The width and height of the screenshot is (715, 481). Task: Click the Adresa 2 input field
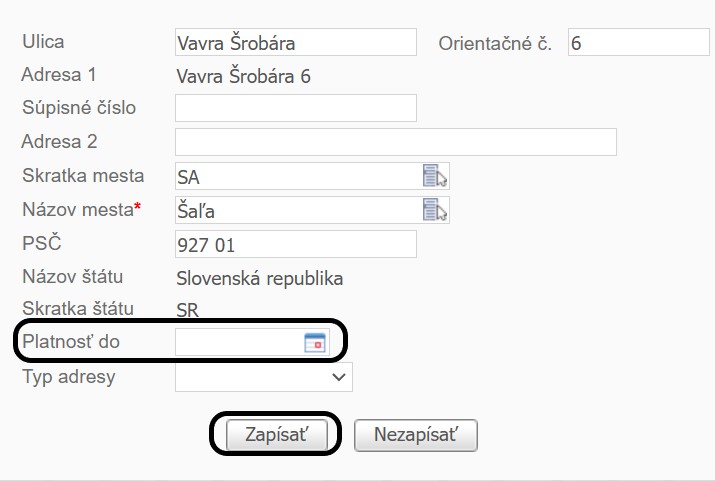click(395, 142)
